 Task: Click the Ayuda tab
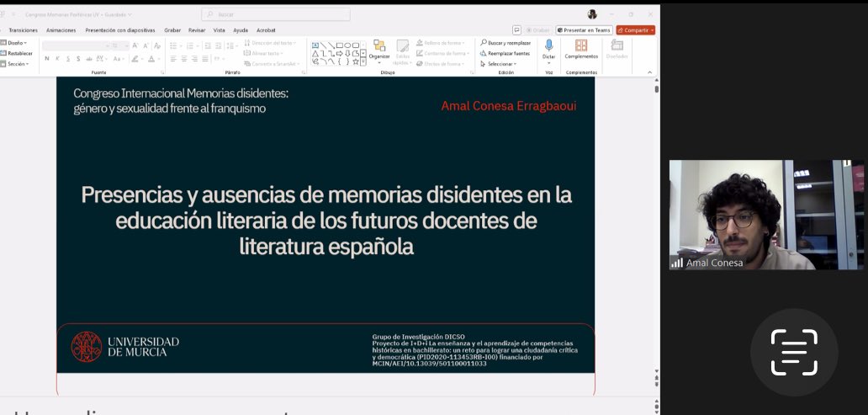pos(241,30)
